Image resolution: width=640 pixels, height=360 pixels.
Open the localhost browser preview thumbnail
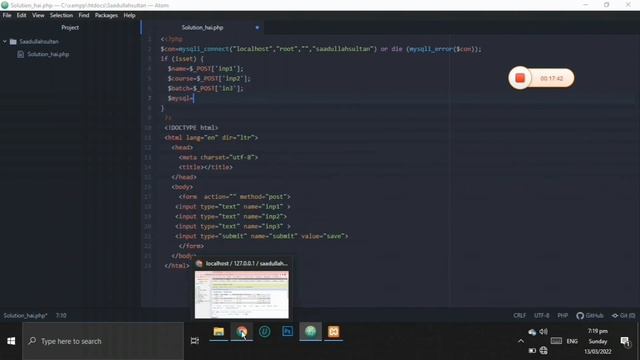point(242,294)
